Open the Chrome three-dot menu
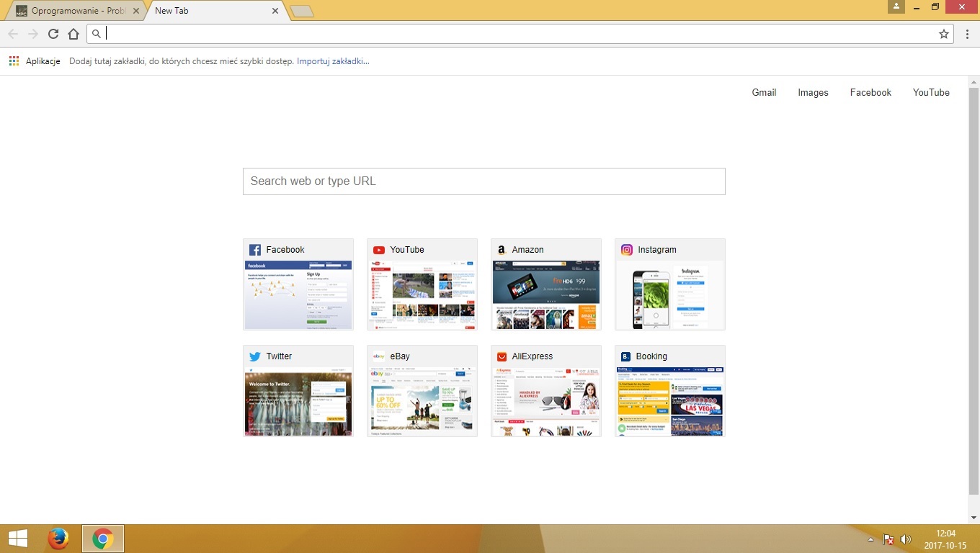 967,34
